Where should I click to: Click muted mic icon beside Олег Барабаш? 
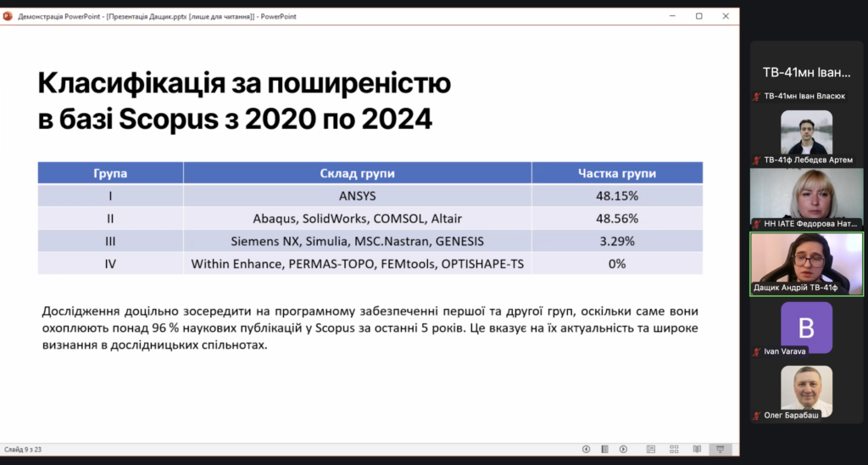tap(757, 415)
